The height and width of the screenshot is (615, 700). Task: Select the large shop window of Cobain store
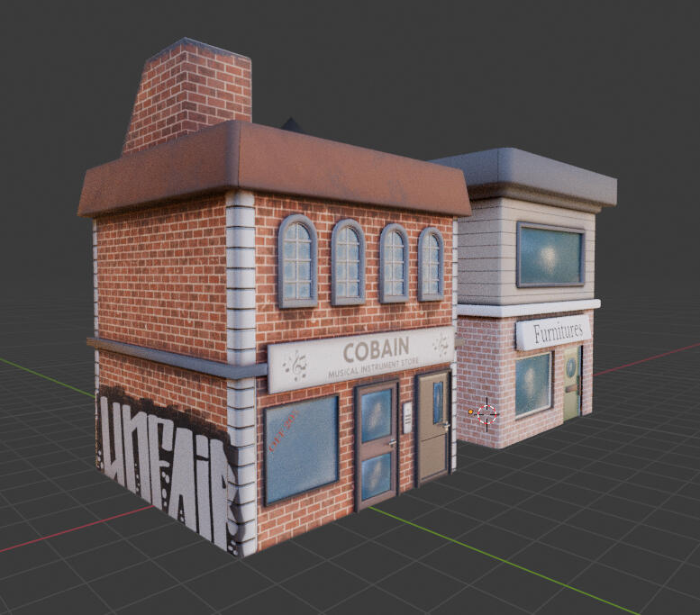[301, 448]
